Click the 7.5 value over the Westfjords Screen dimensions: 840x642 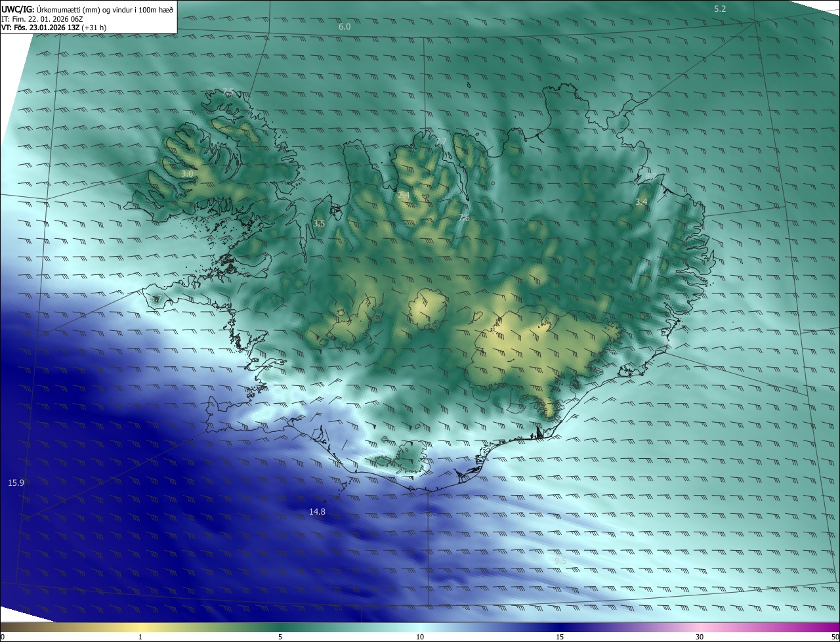coord(228,91)
